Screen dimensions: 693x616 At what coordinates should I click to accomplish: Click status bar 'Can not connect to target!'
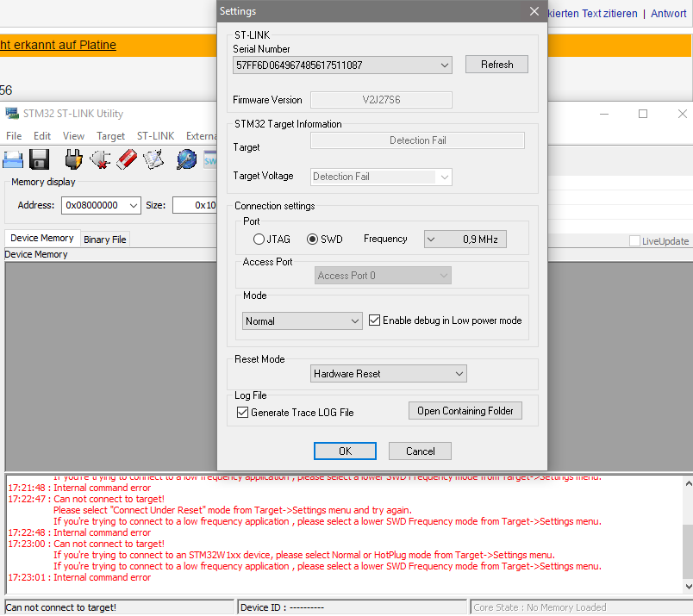coord(119,607)
